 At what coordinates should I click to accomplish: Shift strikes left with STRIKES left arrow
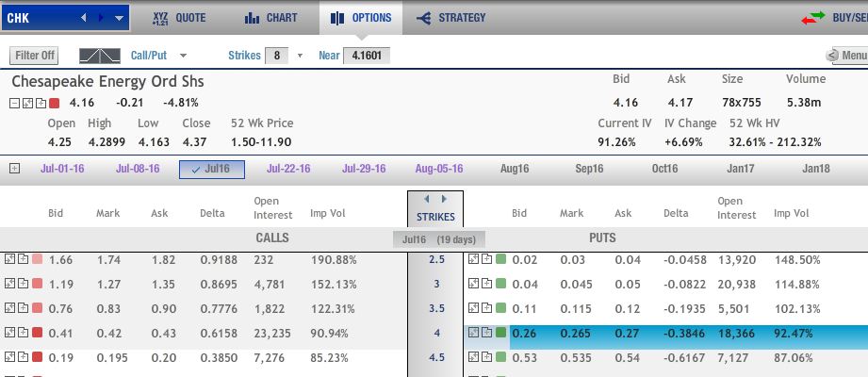coord(426,199)
